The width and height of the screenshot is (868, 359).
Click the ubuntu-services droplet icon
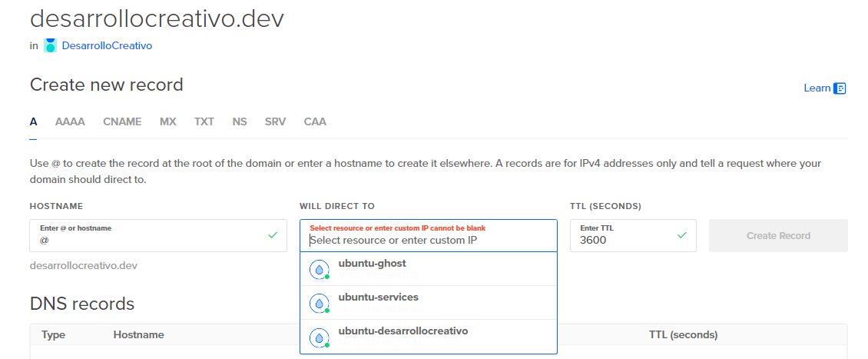pyautogui.click(x=319, y=303)
